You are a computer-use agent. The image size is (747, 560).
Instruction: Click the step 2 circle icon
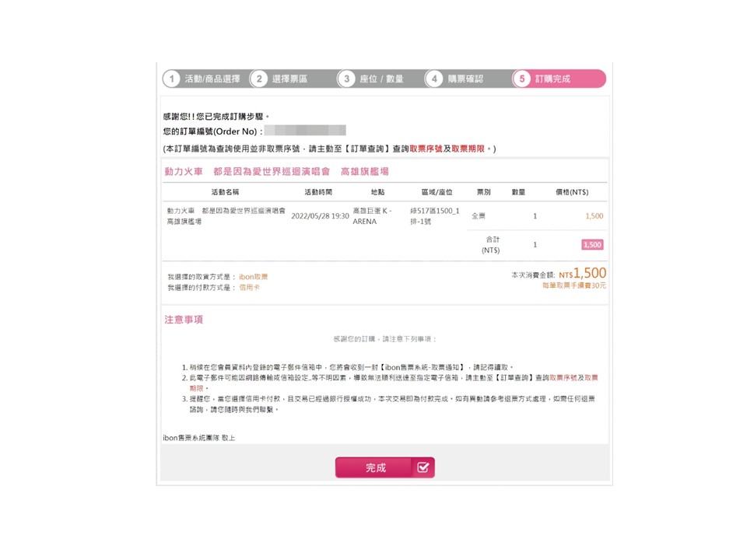pos(259,79)
